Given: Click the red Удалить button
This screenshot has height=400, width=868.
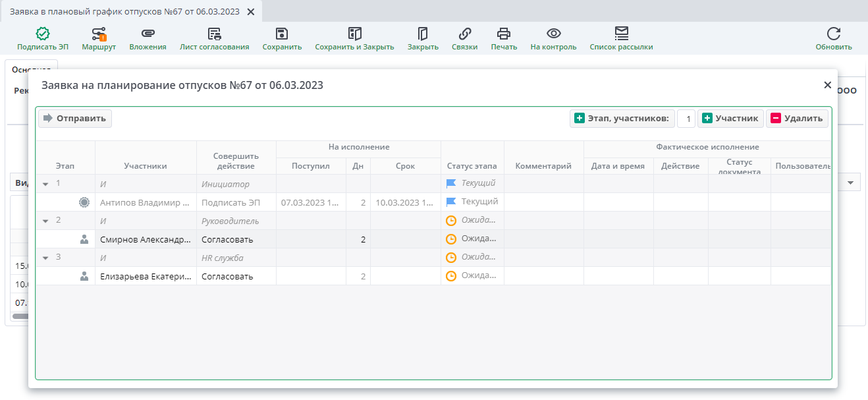Looking at the screenshot, I should 797,119.
